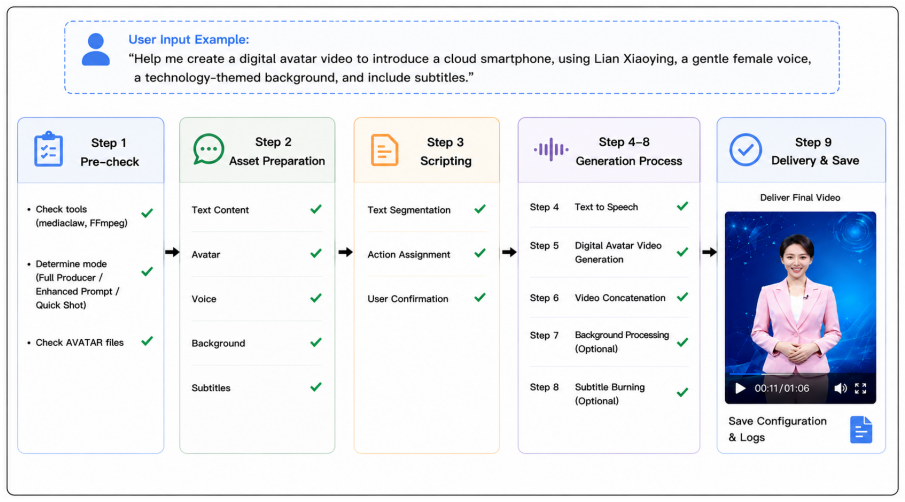
Task: Mute the video with the speaker icon
Action: 840,388
